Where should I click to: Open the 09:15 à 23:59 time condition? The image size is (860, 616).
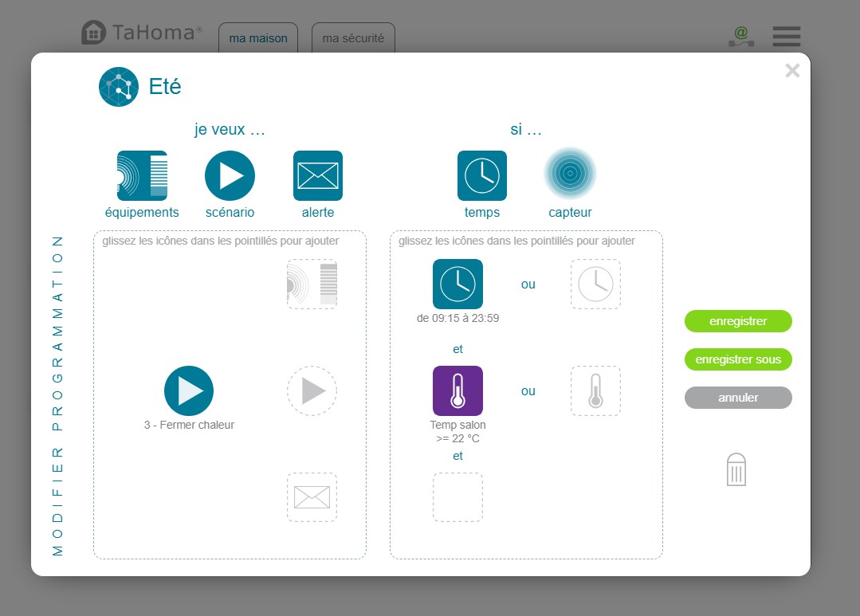coord(457,284)
